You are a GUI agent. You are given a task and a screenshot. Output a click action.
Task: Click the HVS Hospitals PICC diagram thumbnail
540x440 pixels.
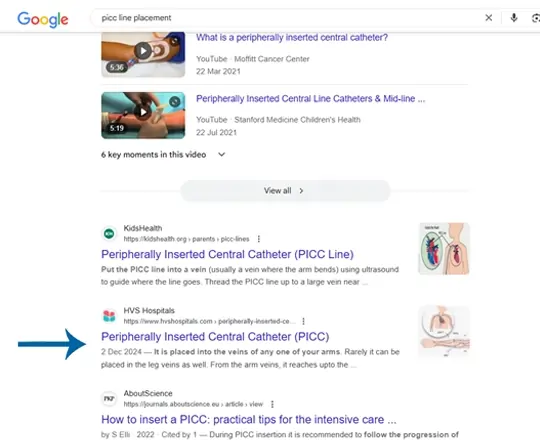tap(444, 331)
